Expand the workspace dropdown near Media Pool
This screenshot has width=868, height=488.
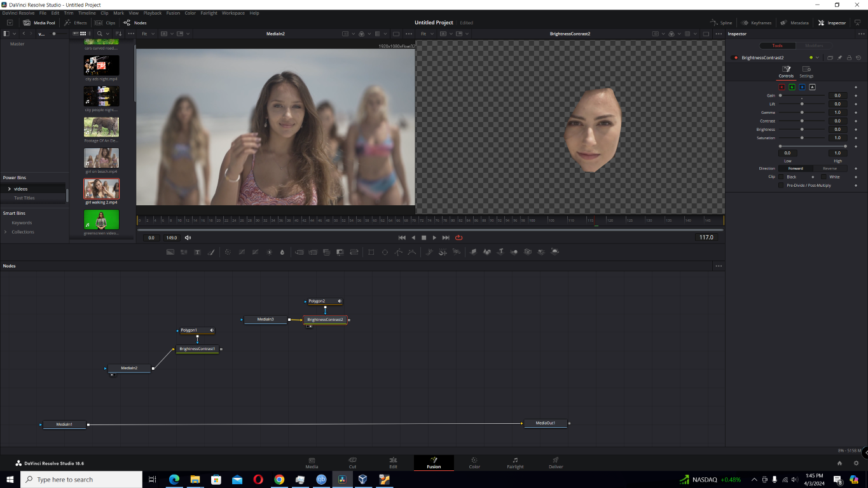10,23
